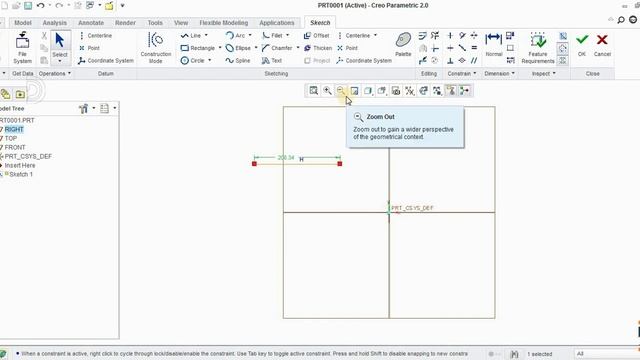
Task: Select the Circle sketch tool
Action: click(193, 60)
